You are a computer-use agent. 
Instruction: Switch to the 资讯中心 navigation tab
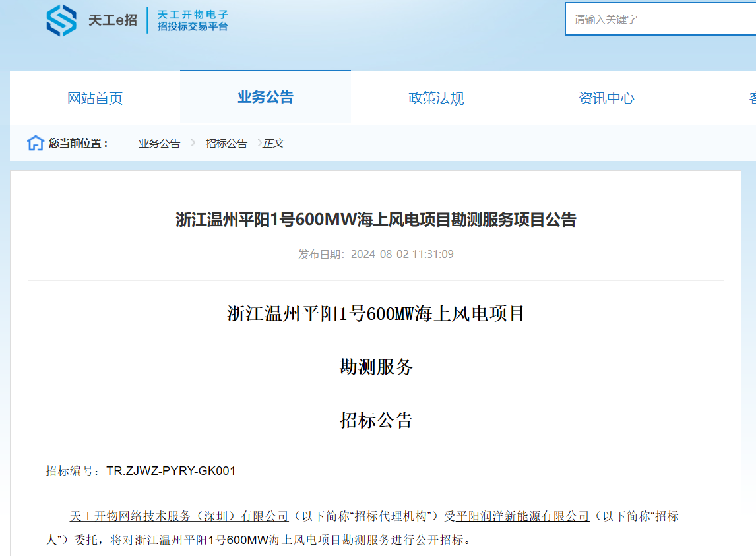pyautogui.click(x=606, y=98)
